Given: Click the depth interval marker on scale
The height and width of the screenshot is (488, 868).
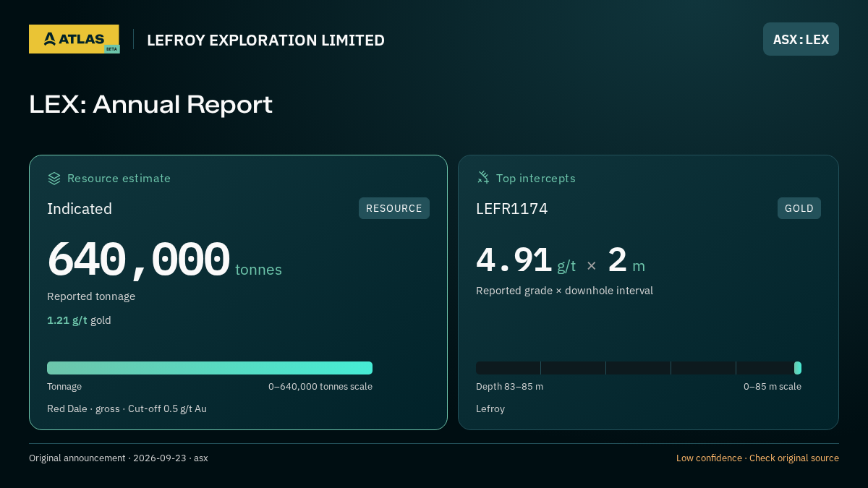Looking at the screenshot, I should coord(798,368).
